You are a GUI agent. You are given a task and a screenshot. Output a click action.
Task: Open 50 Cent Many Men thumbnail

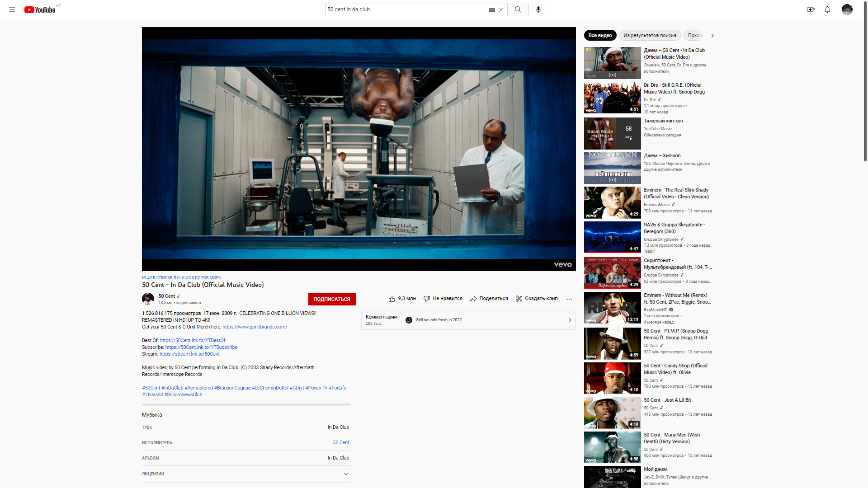[x=612, y=447]
